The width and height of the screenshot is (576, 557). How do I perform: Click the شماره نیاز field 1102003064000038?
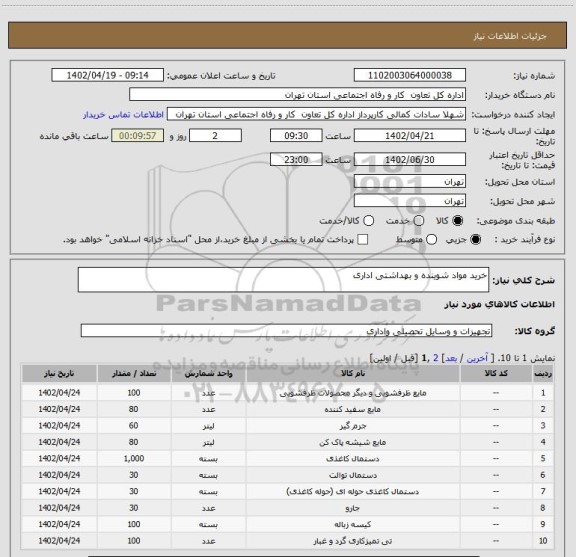(x=410, y=75)
